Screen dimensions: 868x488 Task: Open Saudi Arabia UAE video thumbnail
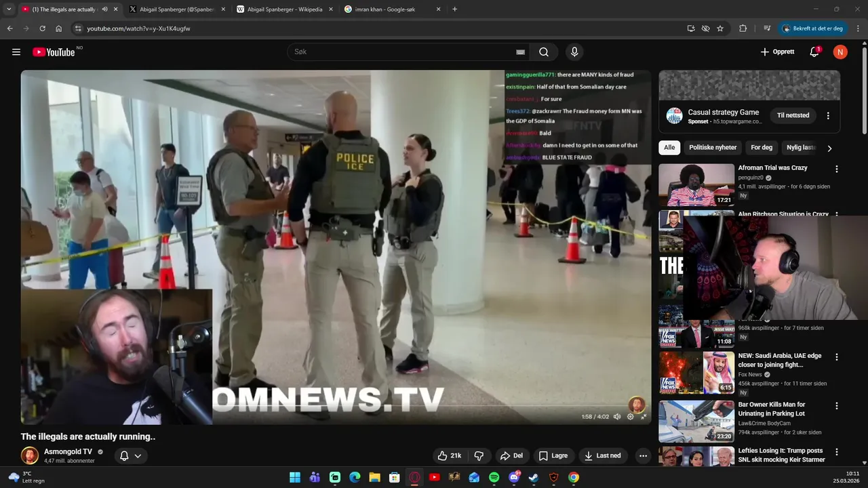(x=696, y=373)
